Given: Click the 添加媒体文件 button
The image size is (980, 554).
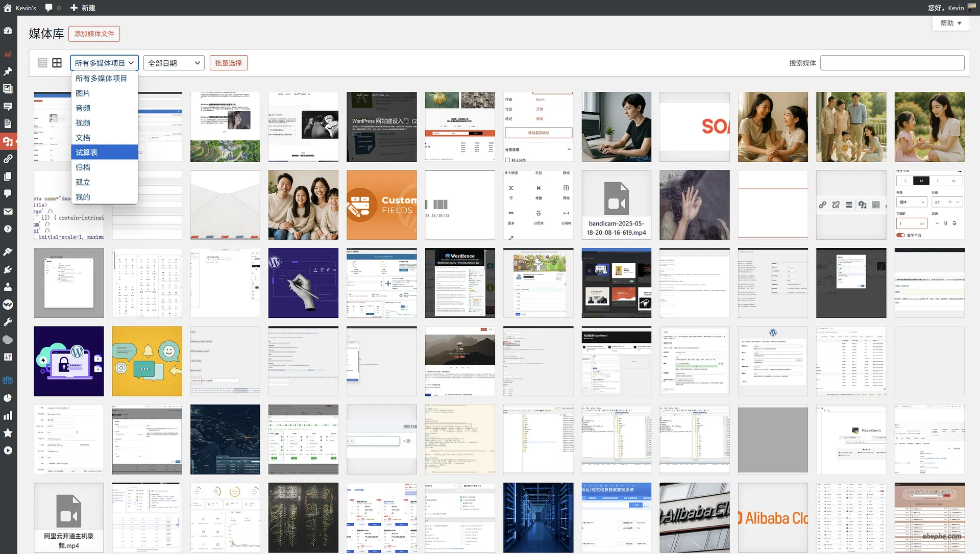Looking at the screenshot, I should 94,34.
